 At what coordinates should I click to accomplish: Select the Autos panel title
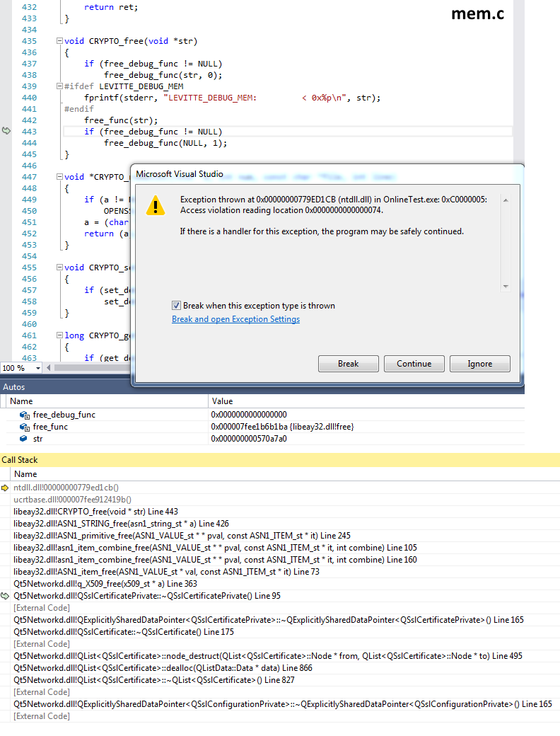14,387
